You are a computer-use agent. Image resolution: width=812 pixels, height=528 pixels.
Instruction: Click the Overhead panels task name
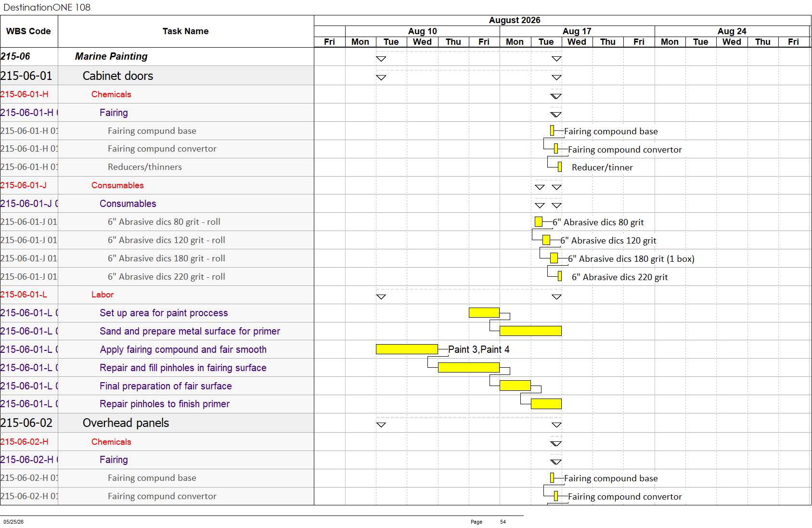point(126,423)
